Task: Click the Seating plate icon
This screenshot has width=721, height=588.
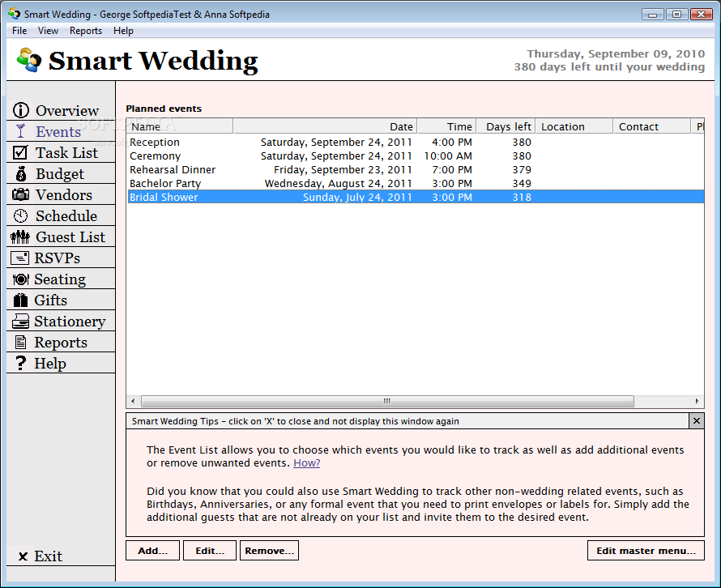Action: point(20,279)
